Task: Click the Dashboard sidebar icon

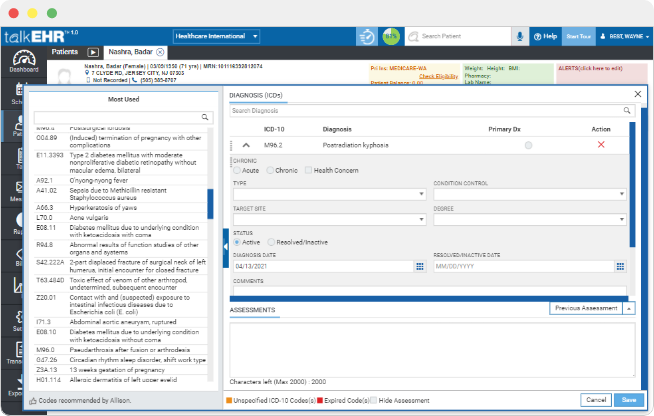Action: 24,62
